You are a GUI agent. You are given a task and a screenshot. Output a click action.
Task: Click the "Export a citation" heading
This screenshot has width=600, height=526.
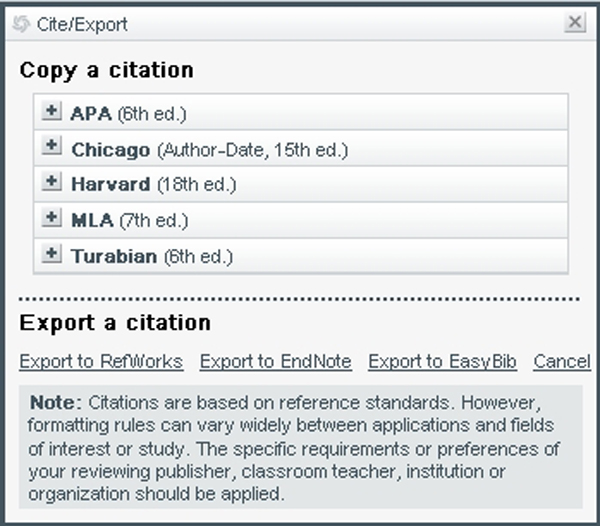(x=115, y=322)
